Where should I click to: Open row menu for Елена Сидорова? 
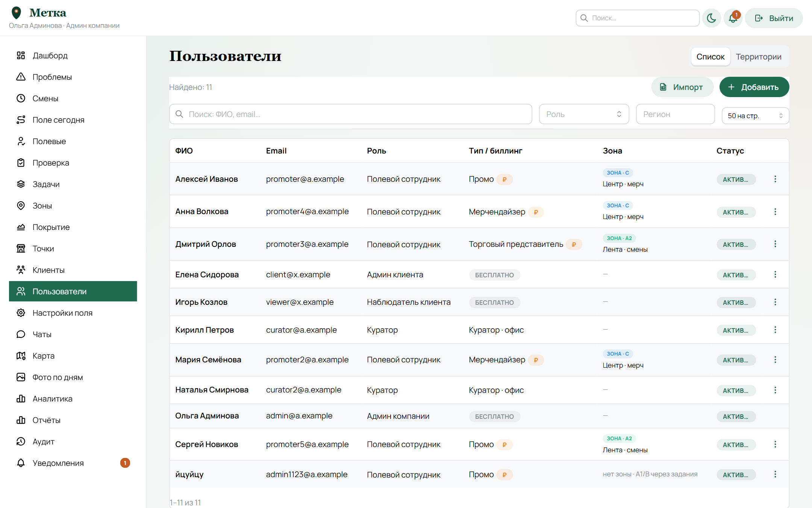click(775, 275)
